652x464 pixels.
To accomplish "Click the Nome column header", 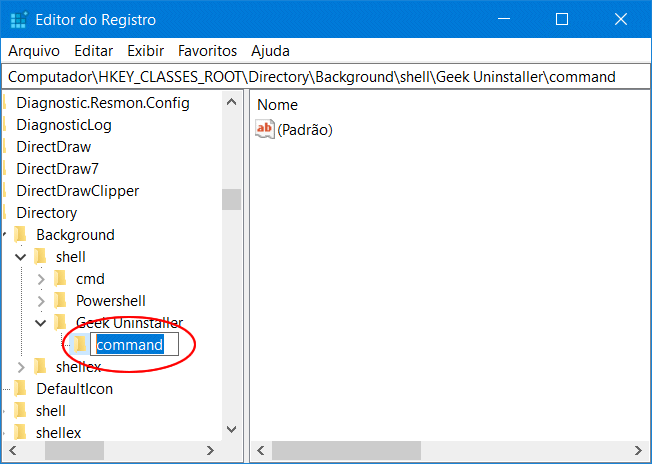I will (x=278, y=104).
